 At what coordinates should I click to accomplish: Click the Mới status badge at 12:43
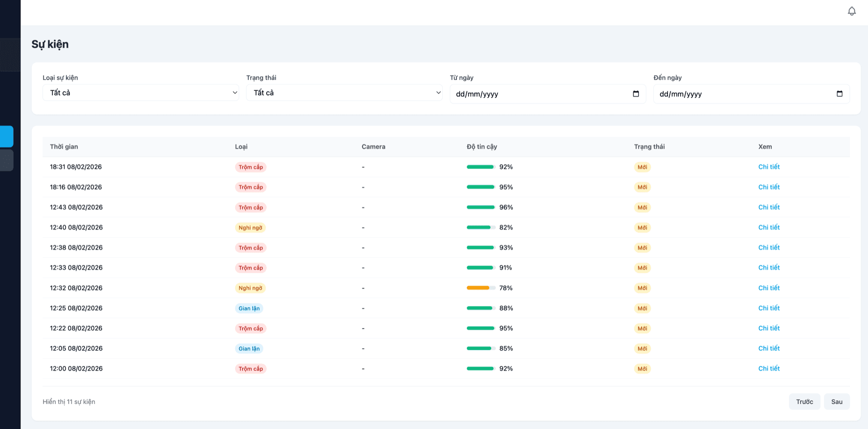tap(642, 207)
